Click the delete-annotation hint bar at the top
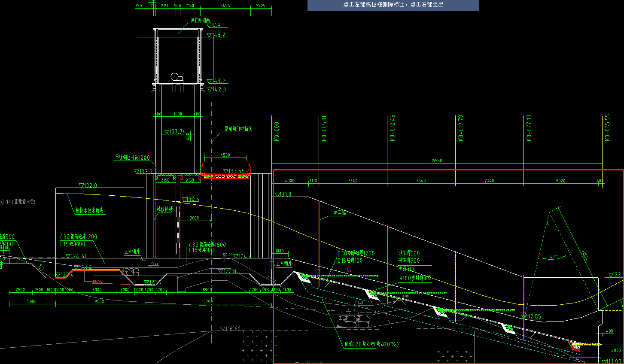The width and height of the screenshot is (624, 364). 393,5
